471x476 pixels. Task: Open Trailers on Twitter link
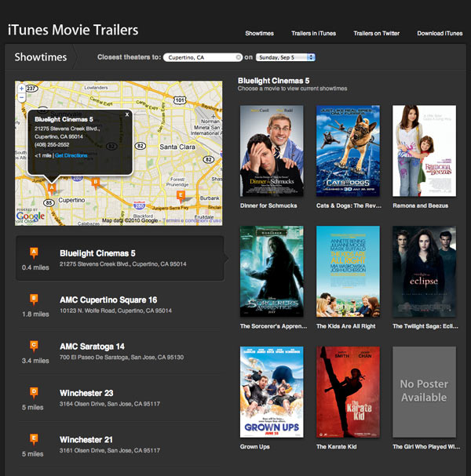377,34
